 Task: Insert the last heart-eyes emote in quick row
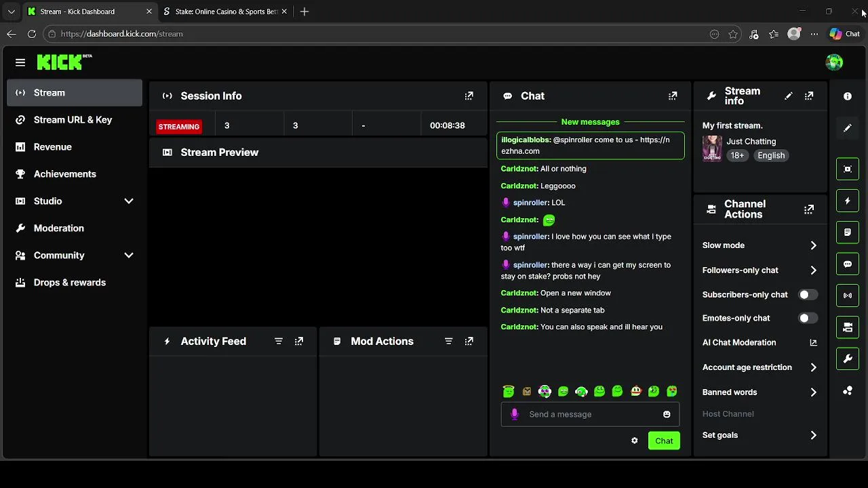coord(672,391)
